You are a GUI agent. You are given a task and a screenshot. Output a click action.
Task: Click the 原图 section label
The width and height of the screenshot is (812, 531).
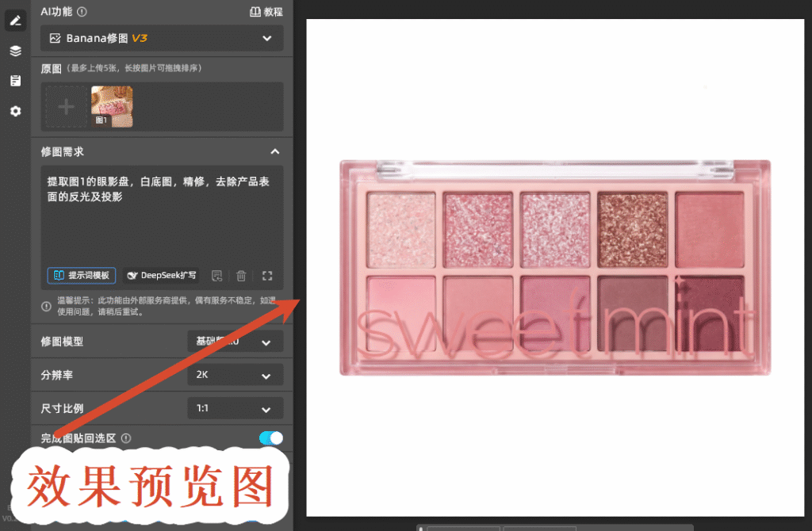click(51, 69)
